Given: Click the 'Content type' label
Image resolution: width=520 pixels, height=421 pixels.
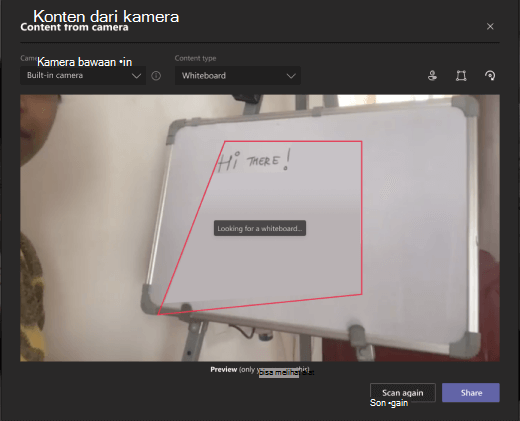Looking at the screenshot, I should [x=195, y=58].
